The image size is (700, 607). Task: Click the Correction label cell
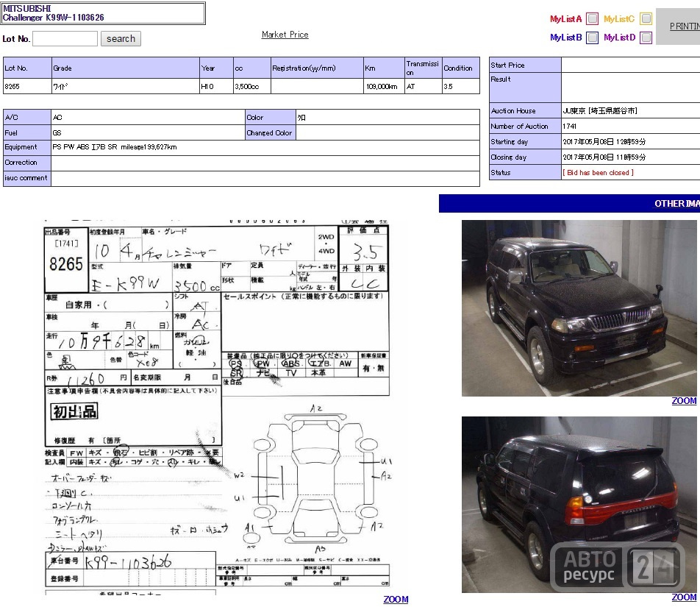(26, 163)
